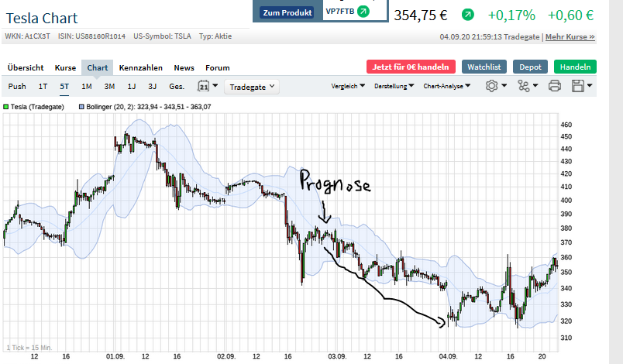Image resolution: width=623 pixels, height=364 pixels.
Task: Click the +0,17% change value
Action: click(x=511, y=15)
